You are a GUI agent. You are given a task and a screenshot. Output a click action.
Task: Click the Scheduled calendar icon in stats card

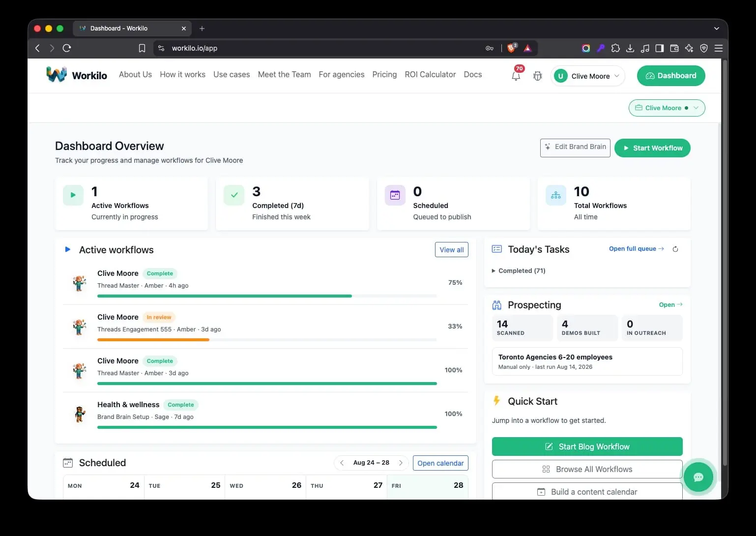coord(395,195)
